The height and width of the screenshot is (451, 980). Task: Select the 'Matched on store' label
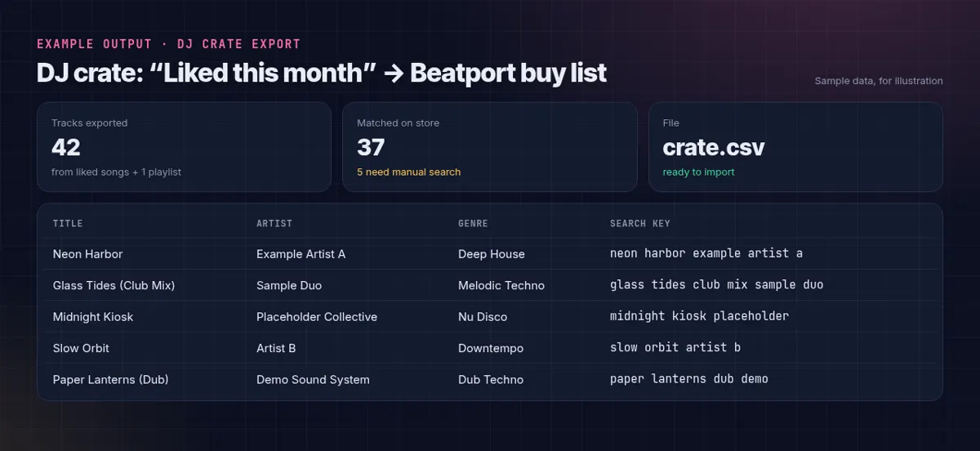(398, 123)
